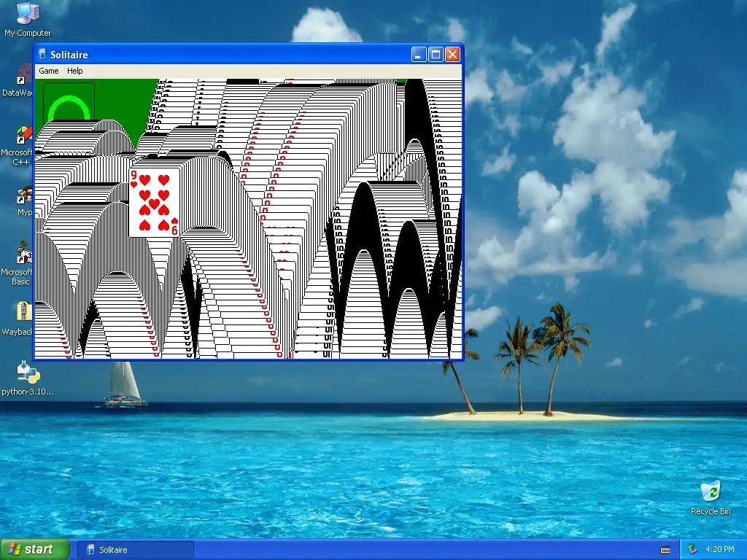The image size is (747, 560).
Task: Open the Start menu
Action: coord(35,550)
